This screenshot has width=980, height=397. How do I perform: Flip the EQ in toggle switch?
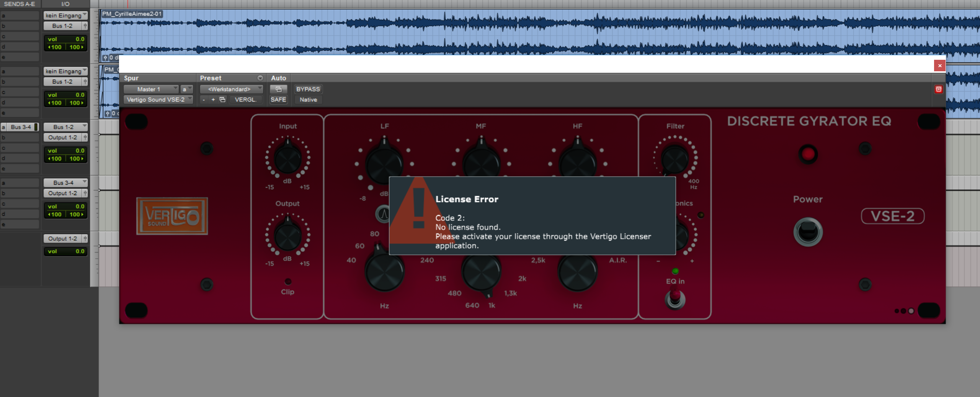675,298
